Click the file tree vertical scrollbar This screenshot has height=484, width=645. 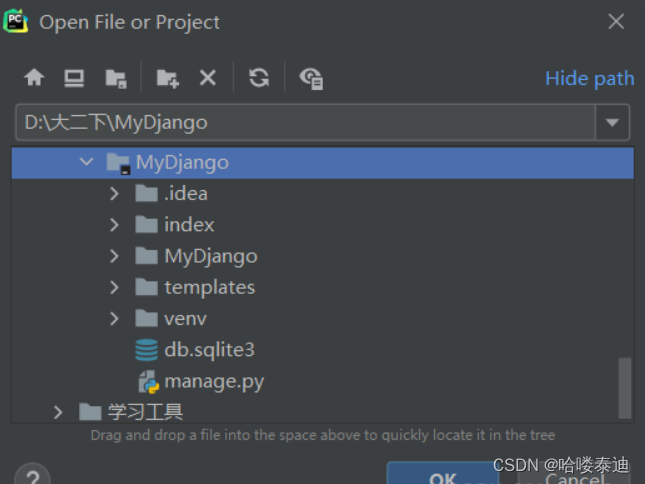pyautogui.click(x=625, y=388)
